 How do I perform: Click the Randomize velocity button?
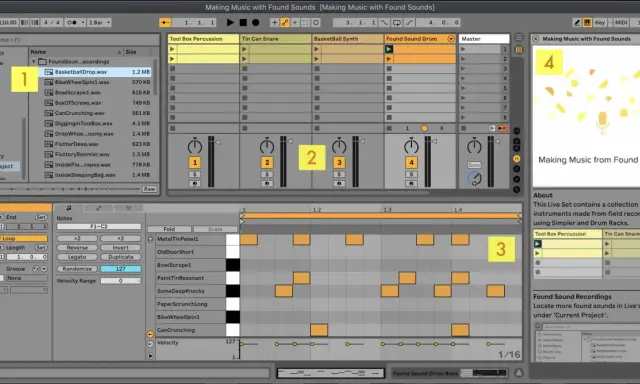coord(77,269)
